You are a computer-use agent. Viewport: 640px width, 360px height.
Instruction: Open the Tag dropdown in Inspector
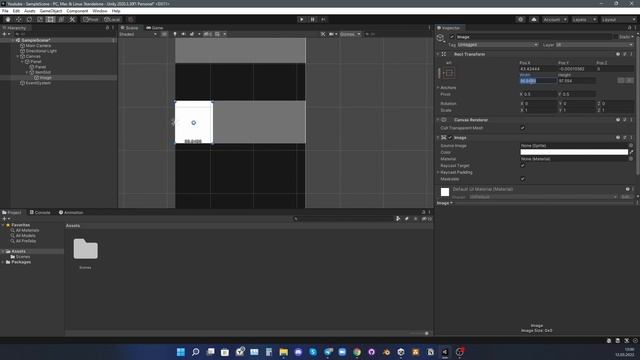coord(498,45)
